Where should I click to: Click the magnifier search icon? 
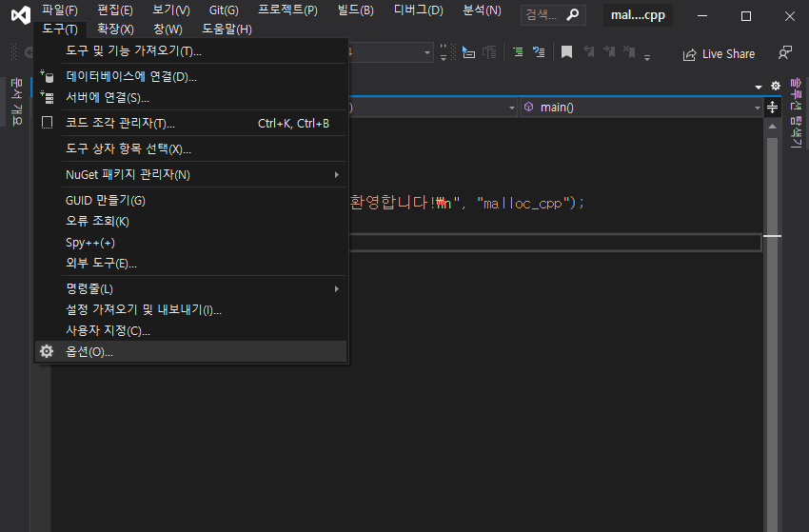573,15
